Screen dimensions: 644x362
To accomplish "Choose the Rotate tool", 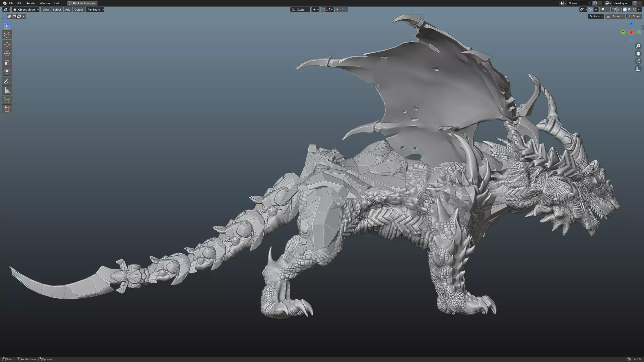I will click(x=7, y=54).
